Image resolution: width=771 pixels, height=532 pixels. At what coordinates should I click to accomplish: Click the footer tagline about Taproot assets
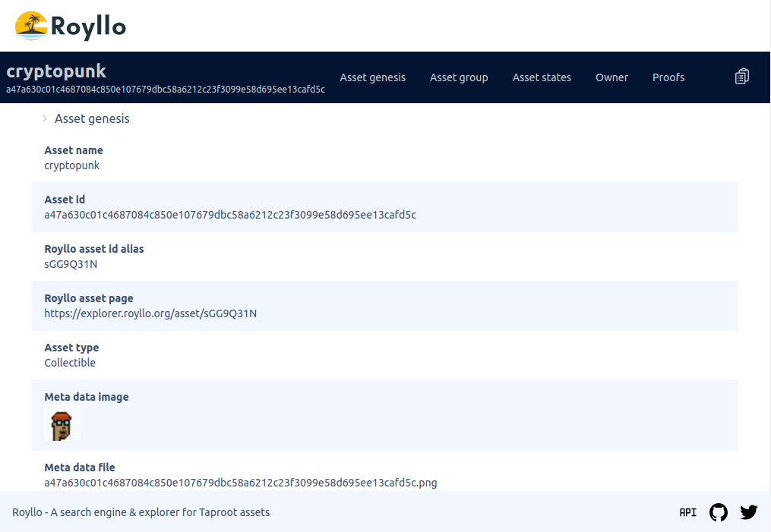[x=141, y=512]
